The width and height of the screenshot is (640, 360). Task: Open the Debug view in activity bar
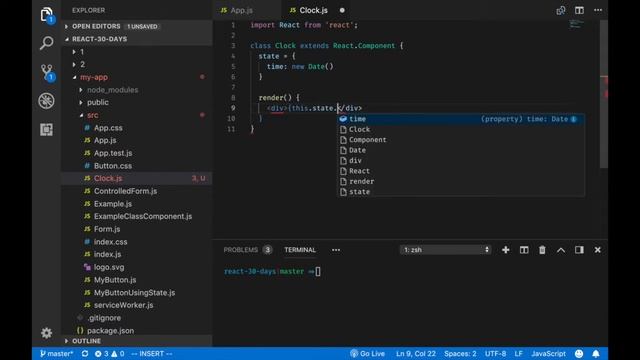[x=47, y=101]
